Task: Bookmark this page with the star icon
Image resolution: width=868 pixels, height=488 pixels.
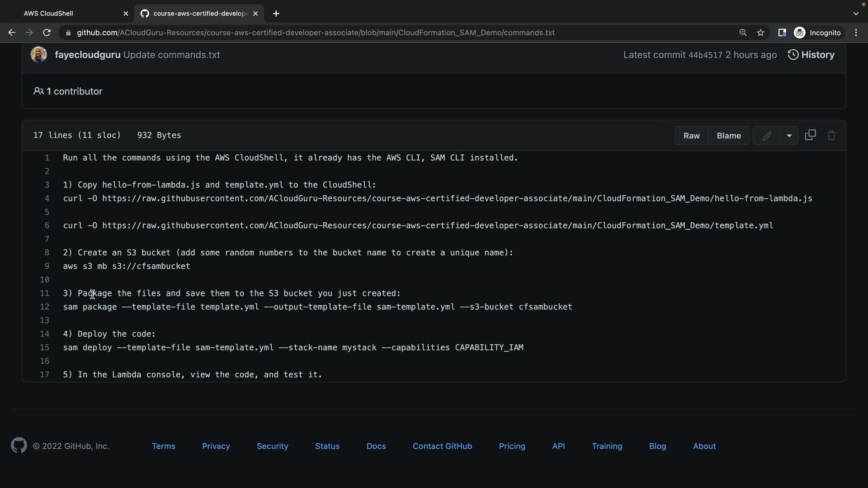Action: (760, 33)
